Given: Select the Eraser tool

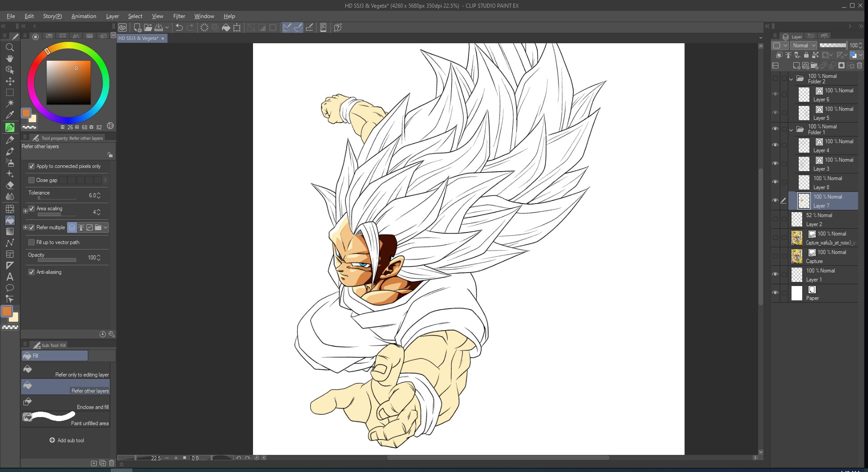Looking at the screenshot, I should [x=9, y=185].
